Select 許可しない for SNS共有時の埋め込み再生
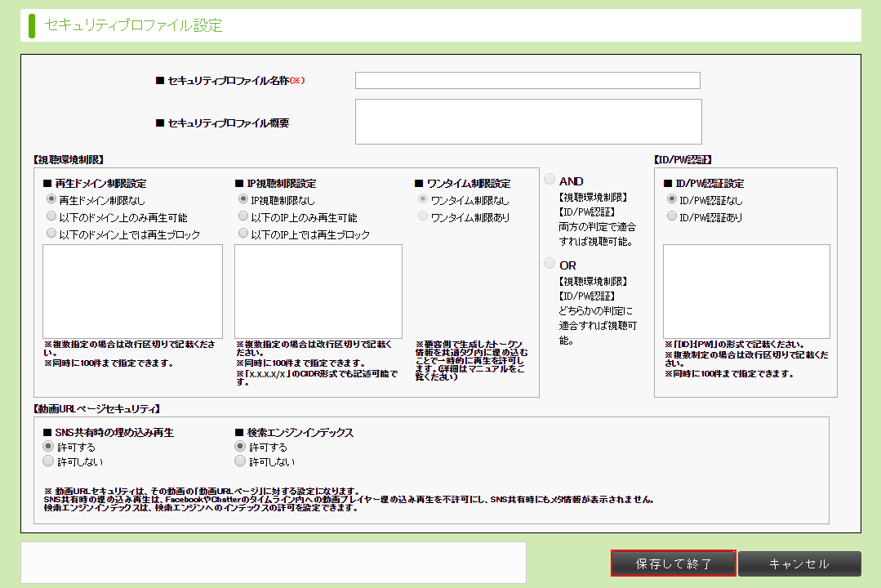The image size is (881, 588). coord(48,461)
